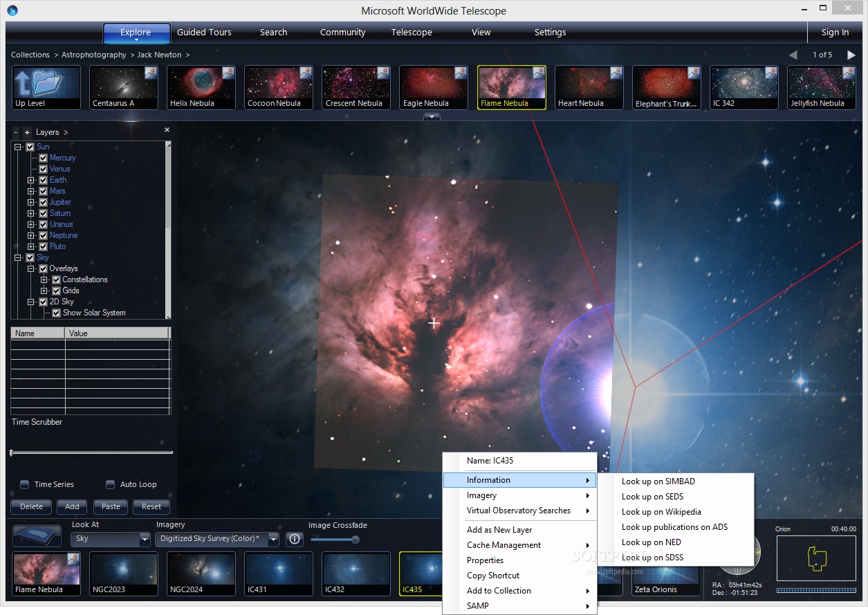The width and height of the screenshot is (868, 615).
Task: Click Astrophotography in the breadcrumb
Action: tap(94, 55)
